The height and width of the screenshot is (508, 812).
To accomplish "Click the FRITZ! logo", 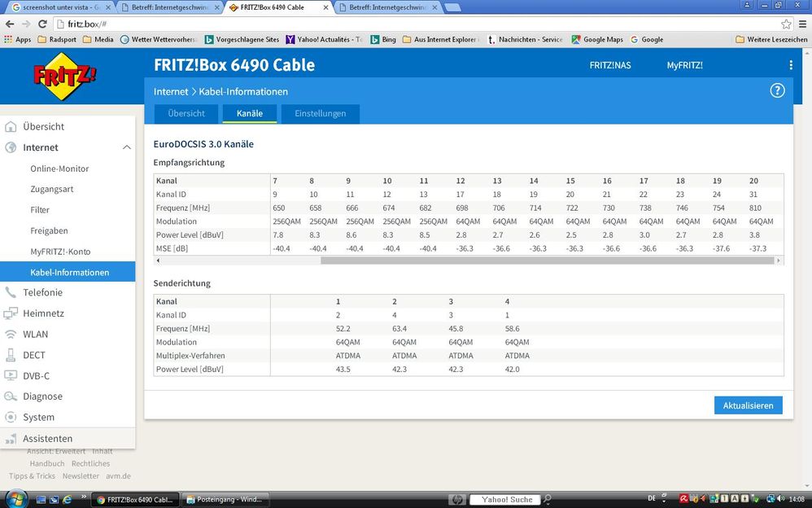I will (65, 77).
